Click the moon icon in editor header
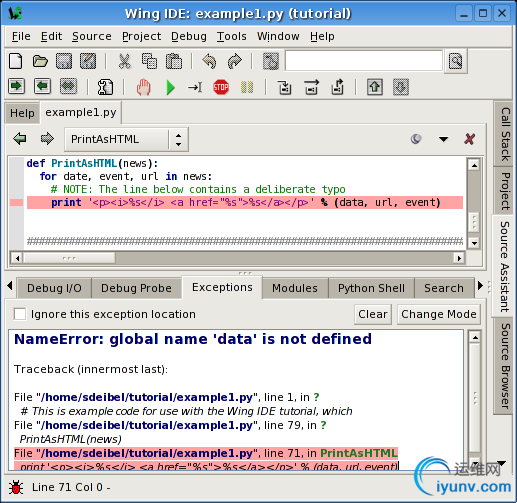Screen dimensions: 517x503 (x=416, y=139)
